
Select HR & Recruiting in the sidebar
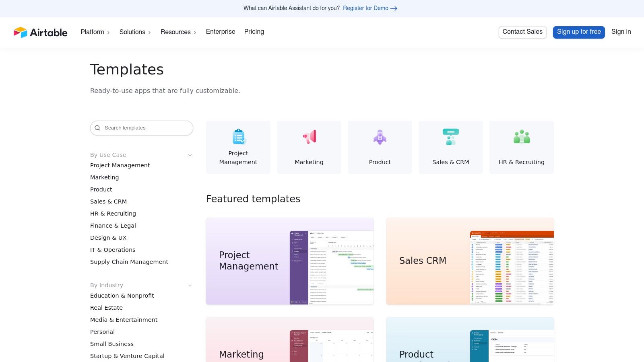(113, 214)
